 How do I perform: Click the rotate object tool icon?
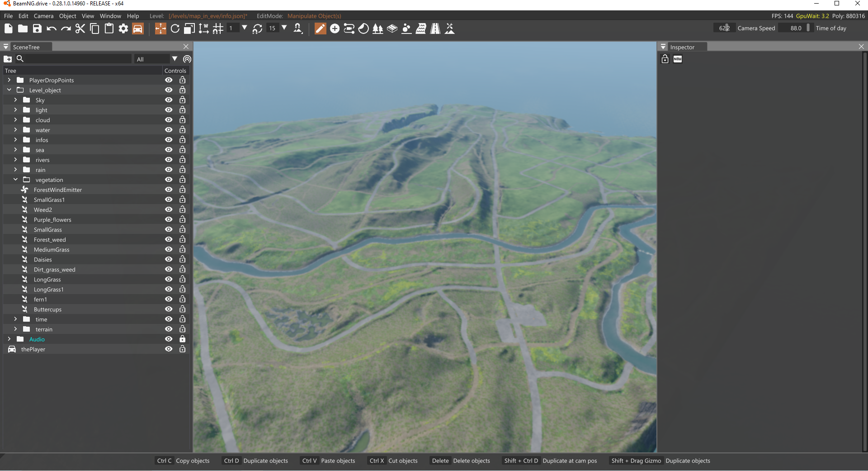coord(175,29)
